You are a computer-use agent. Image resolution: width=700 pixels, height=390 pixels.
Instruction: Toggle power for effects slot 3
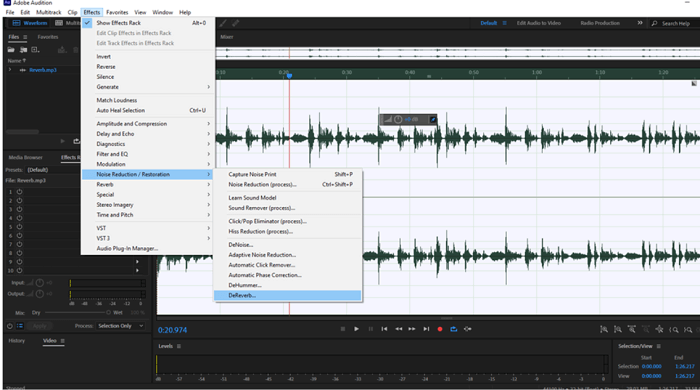19,209
